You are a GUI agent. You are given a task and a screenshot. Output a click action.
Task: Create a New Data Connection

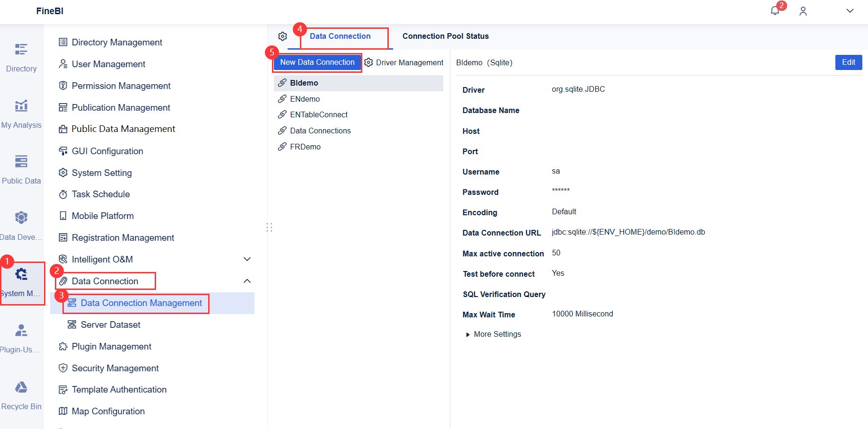[317, 62]
